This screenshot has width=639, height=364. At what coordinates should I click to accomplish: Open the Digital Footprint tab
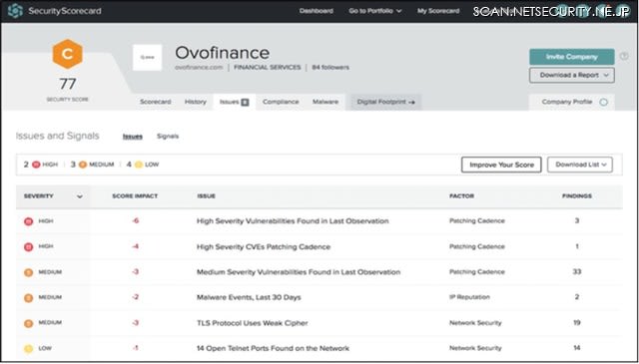click(x=386, y=102)
